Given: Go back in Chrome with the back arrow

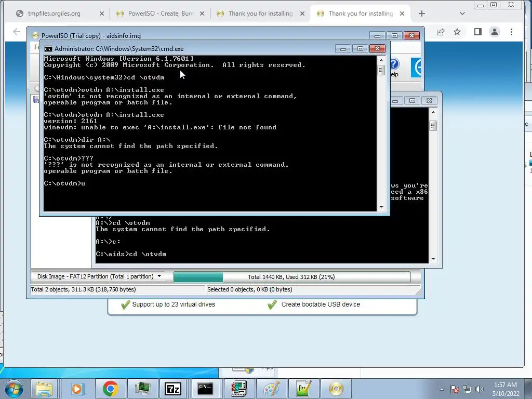Looking at the screenshot, I should (16, 32).
